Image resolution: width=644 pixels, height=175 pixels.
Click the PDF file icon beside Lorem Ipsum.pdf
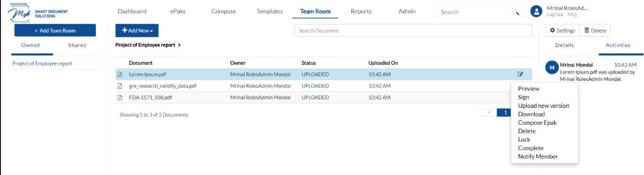(x=120, y=74)
